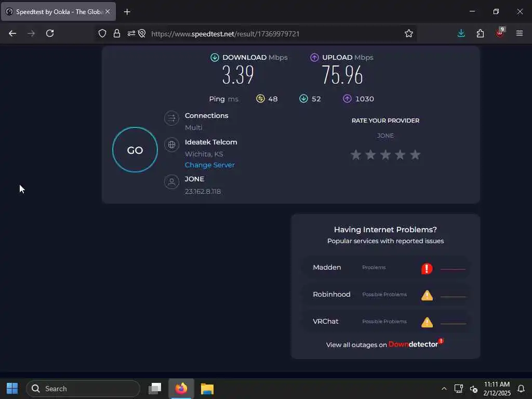Open the Robinhood outage row

click(x=385, y=295)
